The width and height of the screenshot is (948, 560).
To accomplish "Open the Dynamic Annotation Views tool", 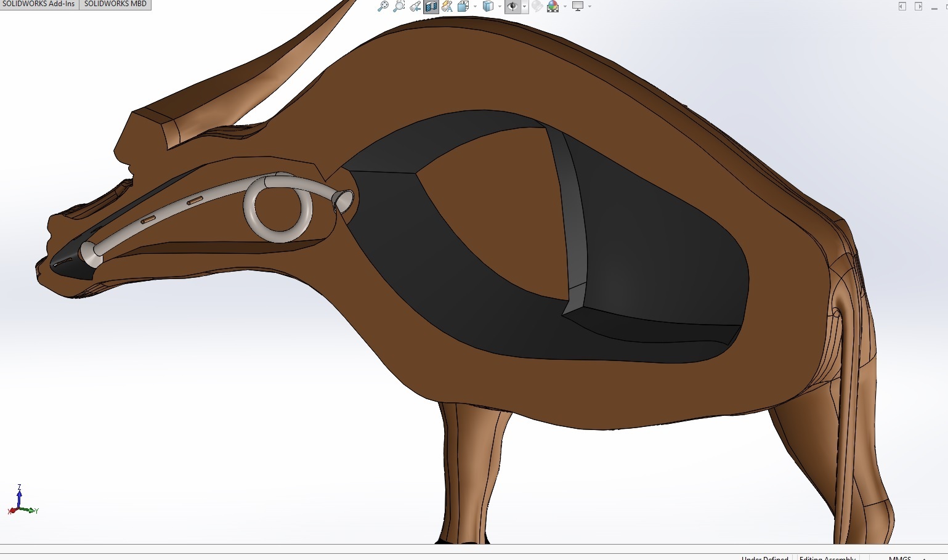I will (447, 6).
